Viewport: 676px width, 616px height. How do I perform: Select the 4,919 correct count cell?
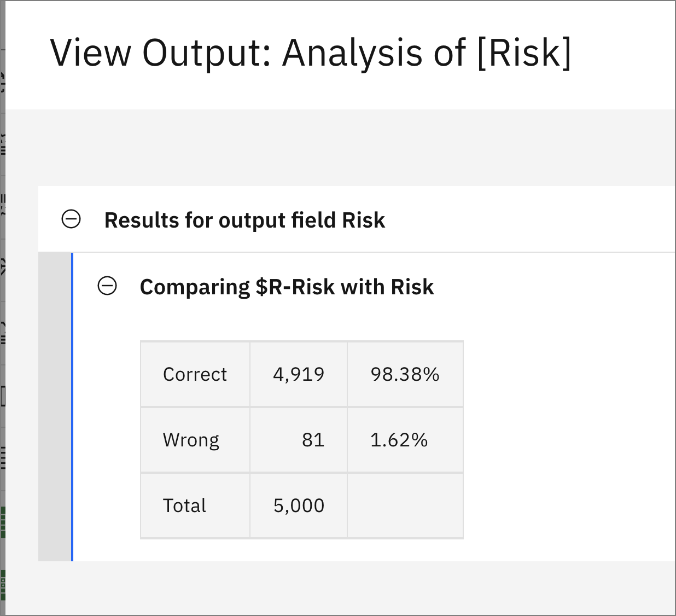[299, 374]
